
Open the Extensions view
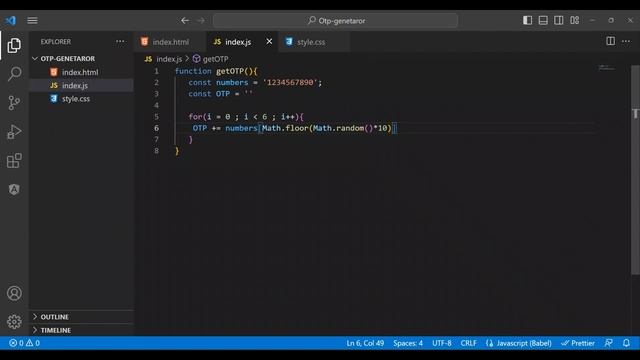[x=14, y=160]
